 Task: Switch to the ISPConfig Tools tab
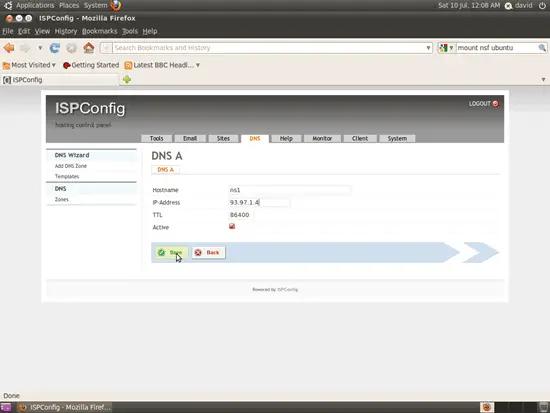point(156,138)
